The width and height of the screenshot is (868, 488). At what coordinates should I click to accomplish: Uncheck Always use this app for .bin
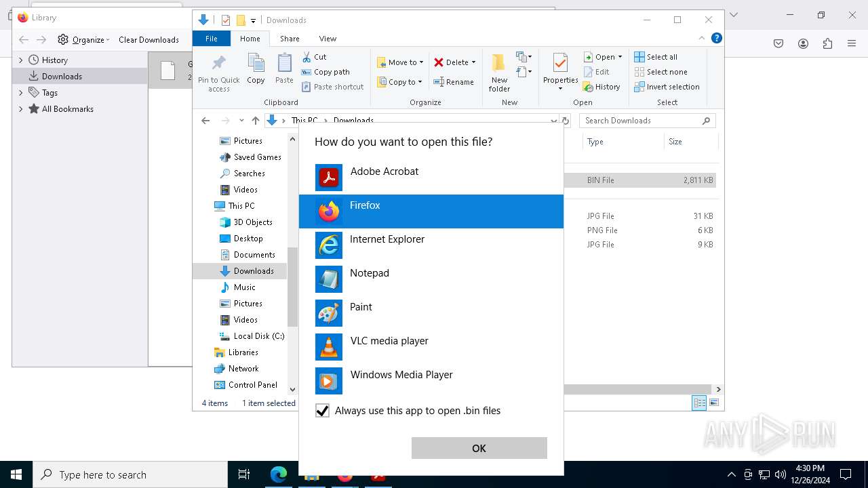pyautogui.click(x=322, y=411)
